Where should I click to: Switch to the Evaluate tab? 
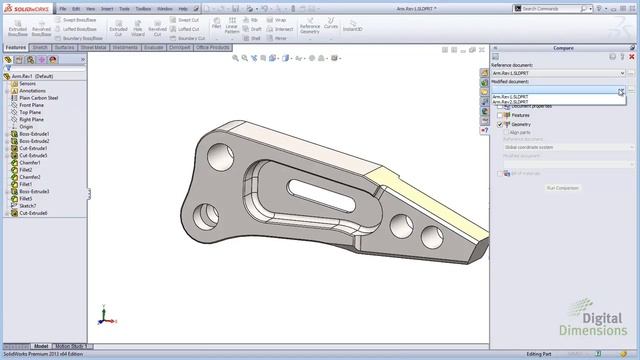(x=153, y=48)
